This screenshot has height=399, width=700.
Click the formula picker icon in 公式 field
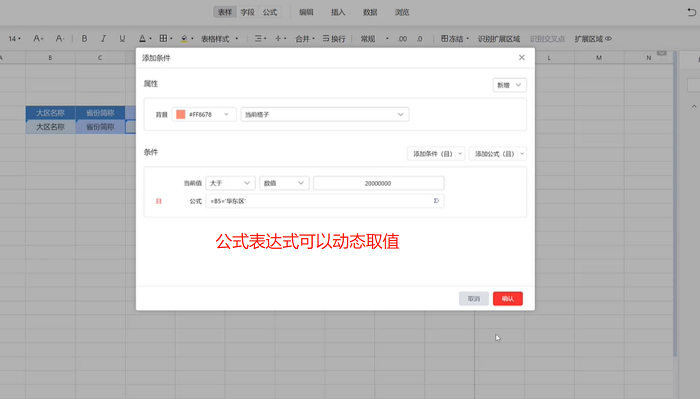click(436, 201)
